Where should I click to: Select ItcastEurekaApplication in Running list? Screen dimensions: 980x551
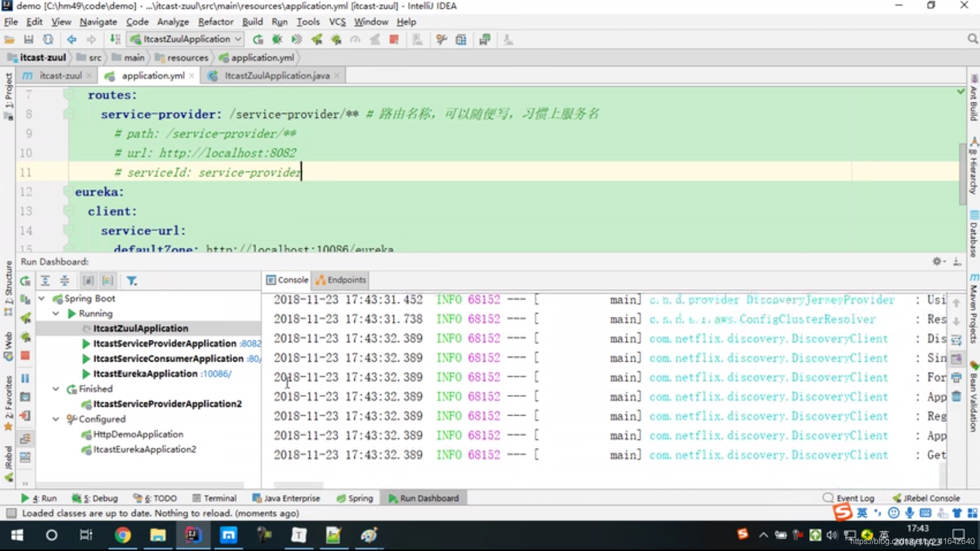145,374
